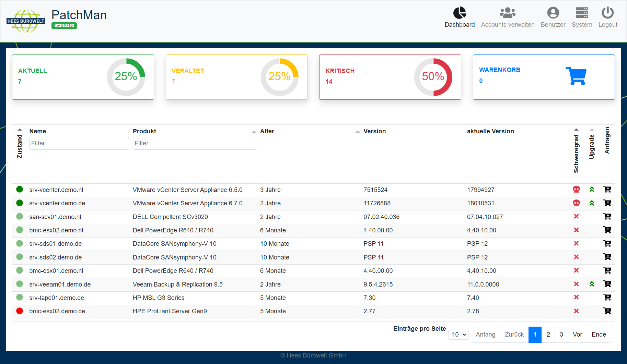Open the System server icon

pos(582,13)
